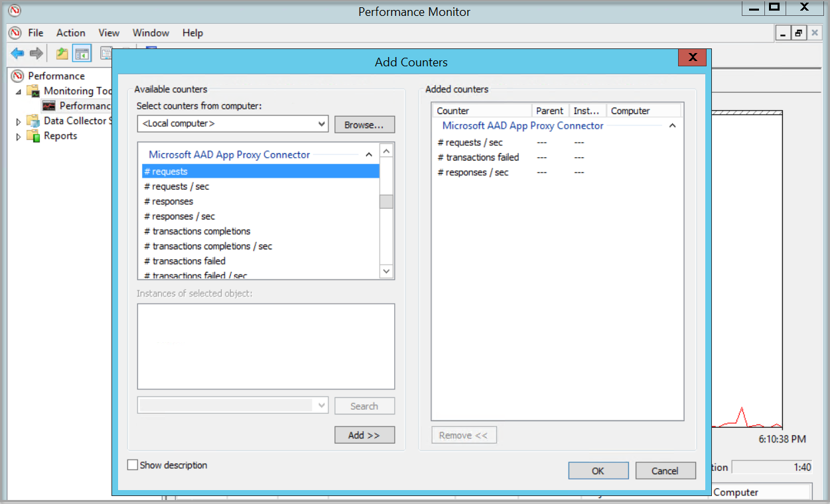Select the Performance root tree item
830x504 pixels.
56,76
